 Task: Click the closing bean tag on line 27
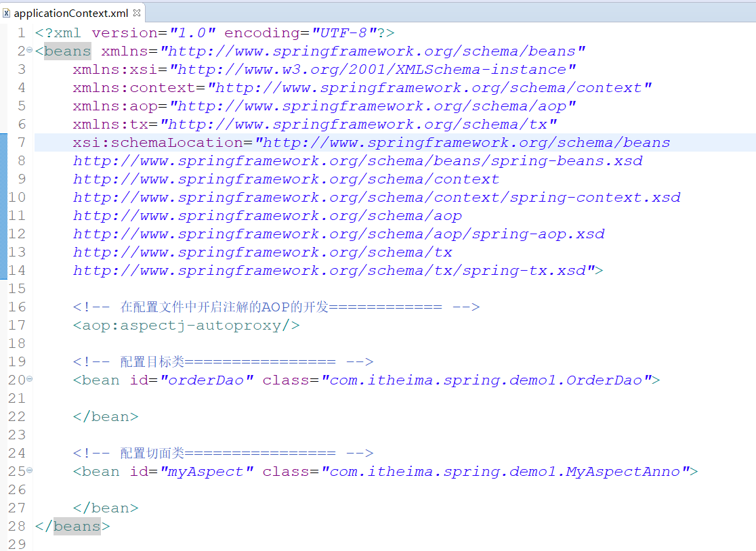click(x=106, y=508)
